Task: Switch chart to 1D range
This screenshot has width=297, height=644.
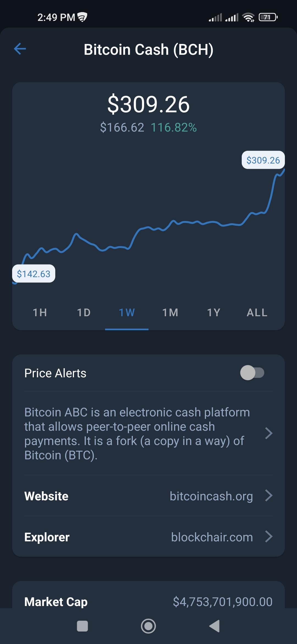Action: (84, 313)
